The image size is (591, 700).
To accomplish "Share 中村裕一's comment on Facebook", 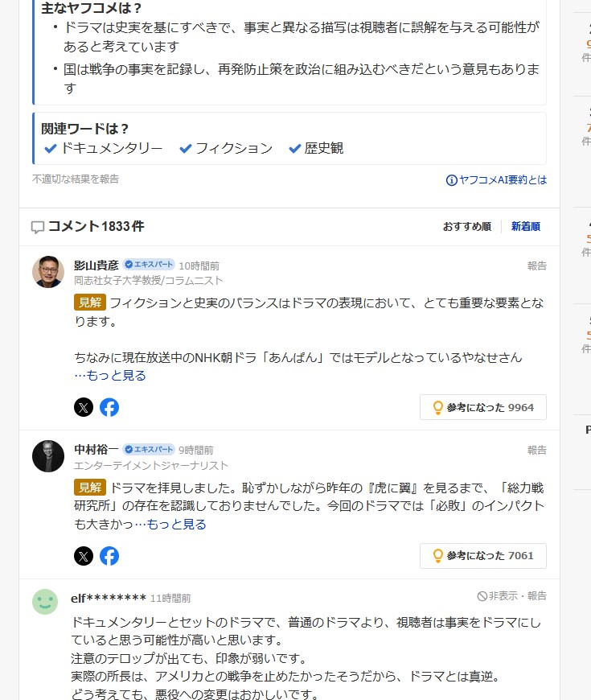I will click(x=109, y=556).
